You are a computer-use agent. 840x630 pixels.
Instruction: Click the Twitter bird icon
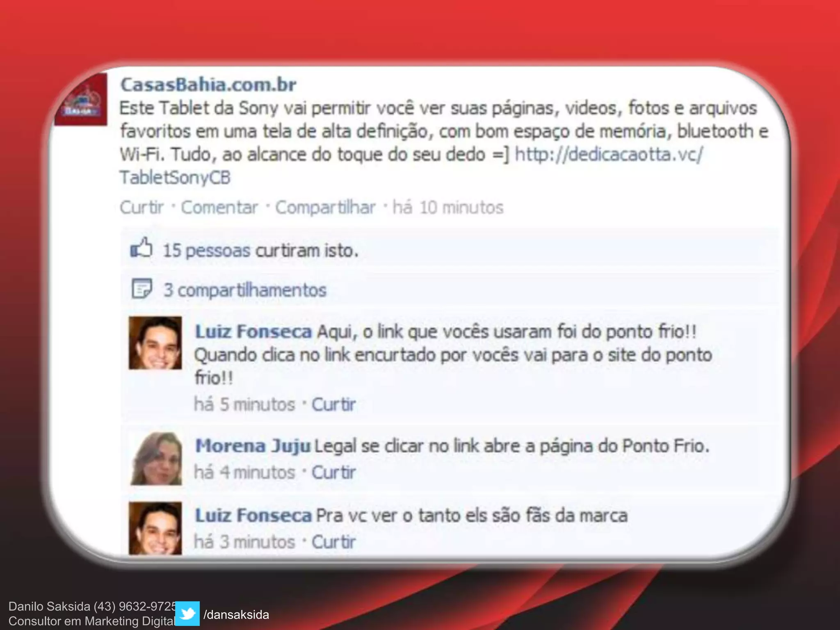click(x=187, y=614)
